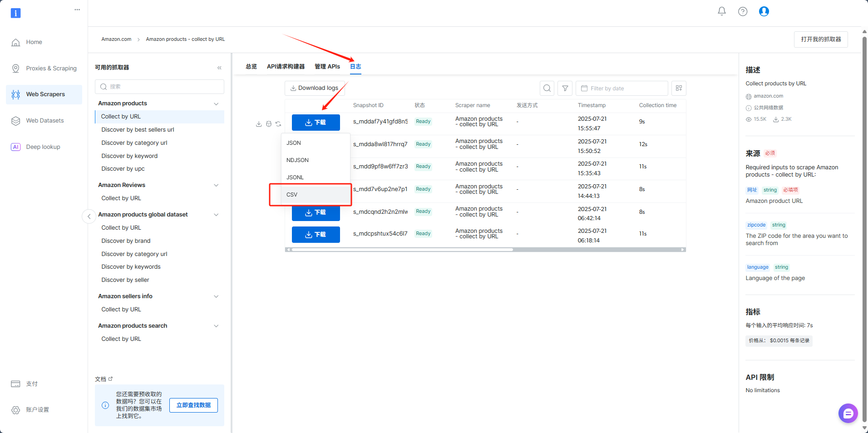Open Web Scrapers section
This screenshot has width=868, height=433.
point(44,94)
